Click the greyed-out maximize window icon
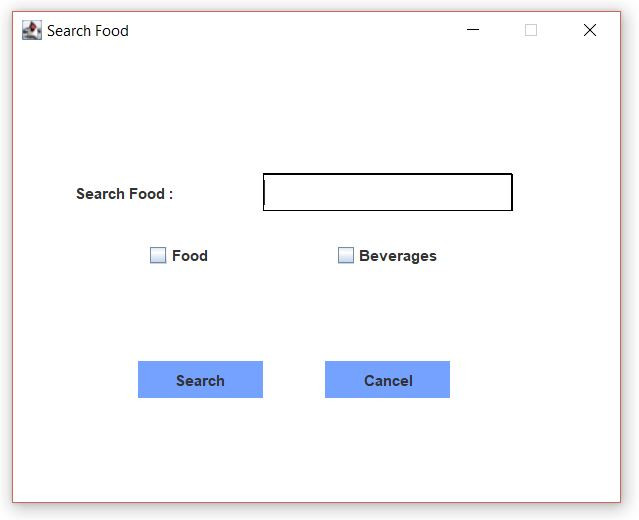 pyautogui.click(x=531, y=30)
